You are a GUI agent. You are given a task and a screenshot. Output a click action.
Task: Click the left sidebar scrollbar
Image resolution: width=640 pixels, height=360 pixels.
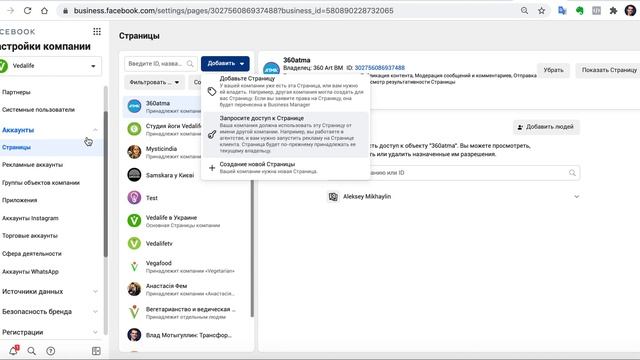tap(106, 184)
